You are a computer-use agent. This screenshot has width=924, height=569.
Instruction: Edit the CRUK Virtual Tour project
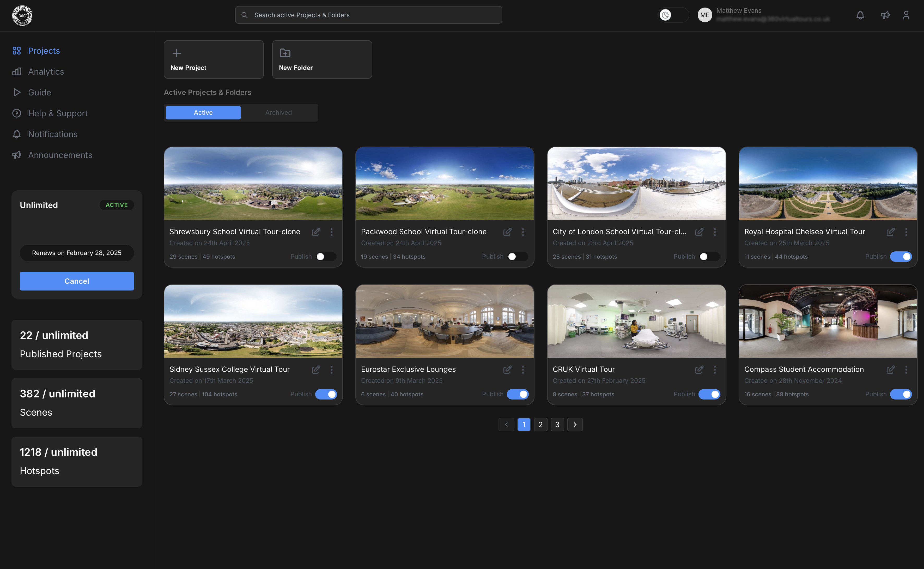tap(699, 370)
